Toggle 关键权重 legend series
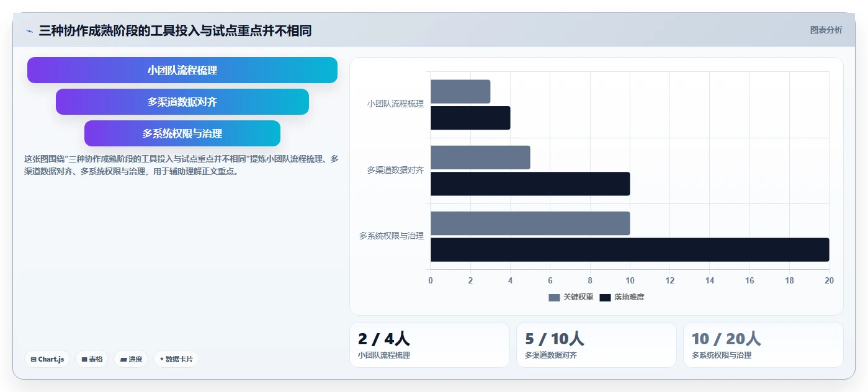Viewport: 868px width, 392px height. point(571,297)
